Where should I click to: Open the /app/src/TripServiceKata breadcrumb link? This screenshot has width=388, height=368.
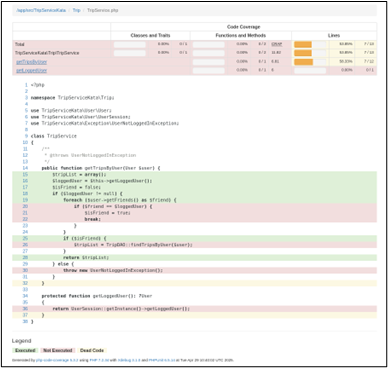point(41,10)
